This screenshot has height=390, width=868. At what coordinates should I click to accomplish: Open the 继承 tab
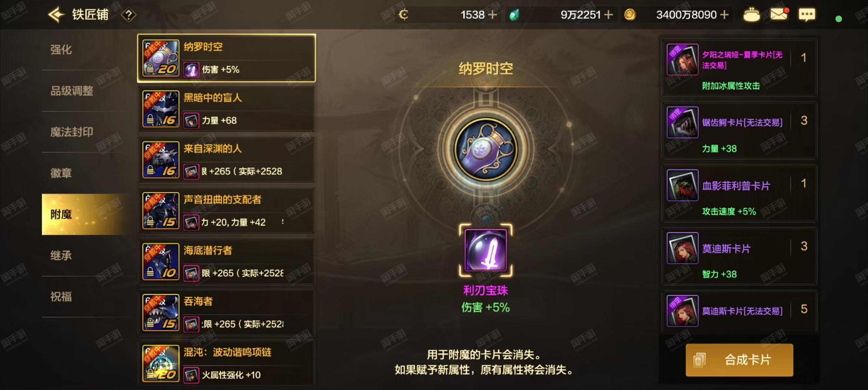pos(61,255)
